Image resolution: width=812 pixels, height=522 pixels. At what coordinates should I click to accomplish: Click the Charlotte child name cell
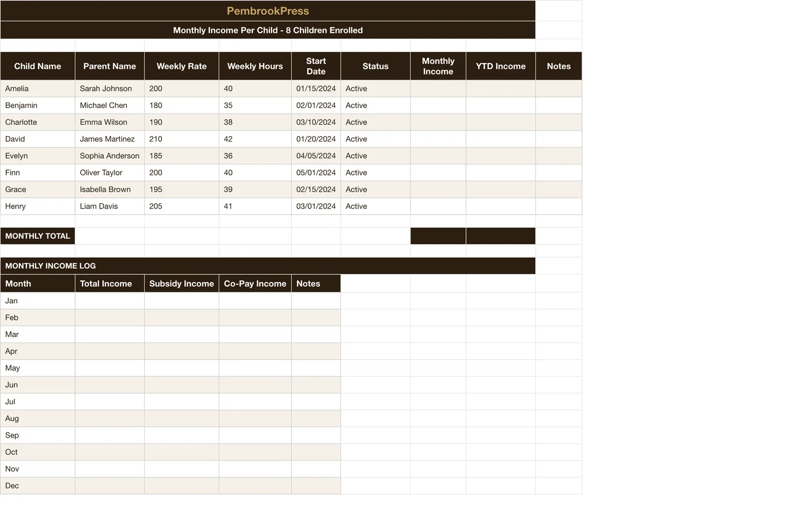pos(38,122)
